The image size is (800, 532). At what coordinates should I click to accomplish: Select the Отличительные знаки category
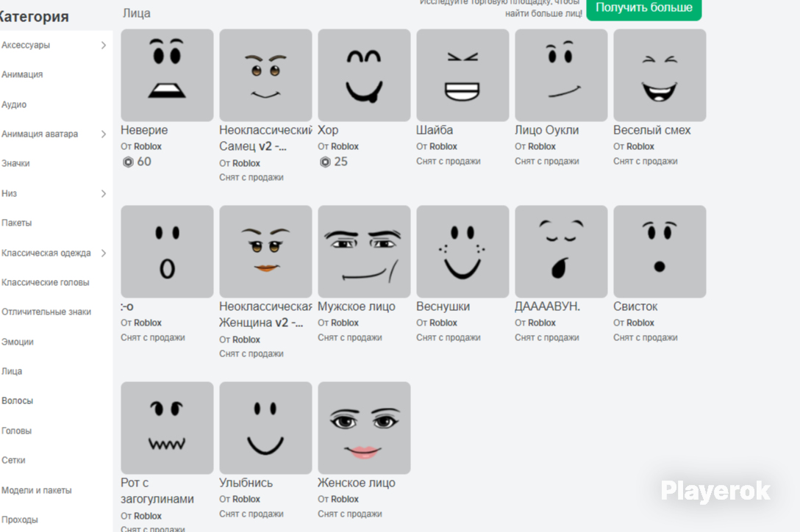point(46,312)
